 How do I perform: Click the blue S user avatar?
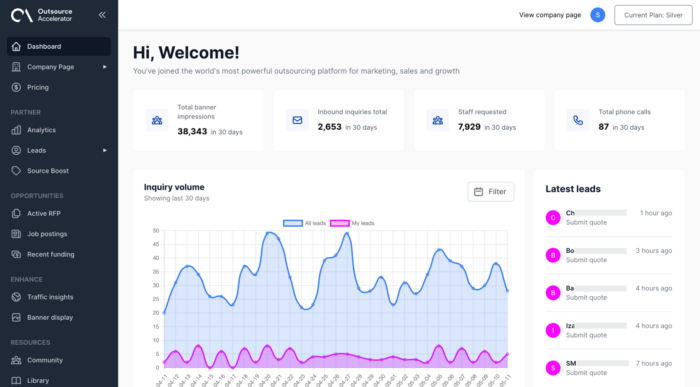[x=598, y=15]
